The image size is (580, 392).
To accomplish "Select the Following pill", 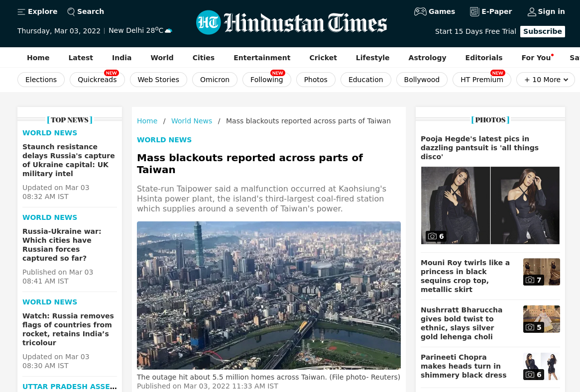I will click(267, 80).
